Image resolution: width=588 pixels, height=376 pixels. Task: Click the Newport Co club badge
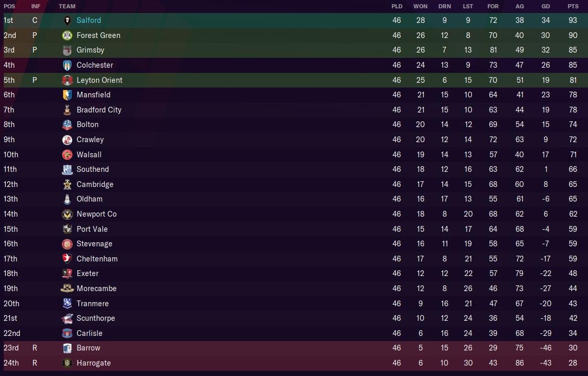click(x=67, y=214)
